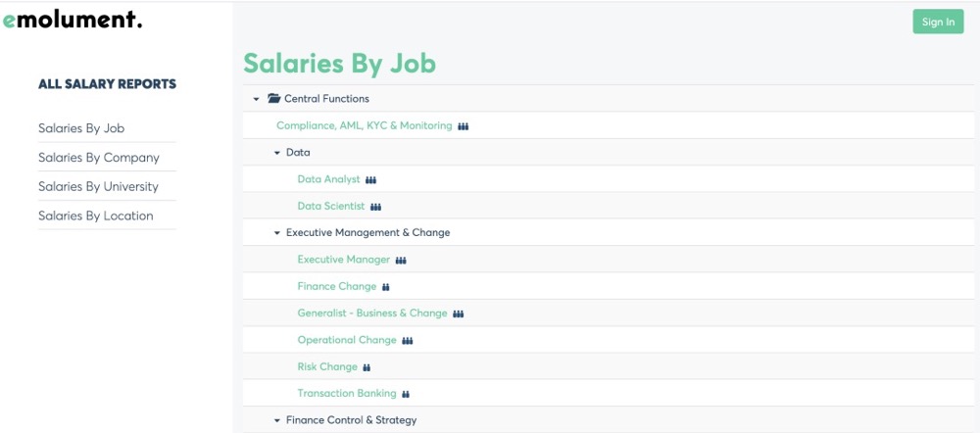Click the people icon beside Executive Manager
Viewport: 980px width, 433px height.
401,261
